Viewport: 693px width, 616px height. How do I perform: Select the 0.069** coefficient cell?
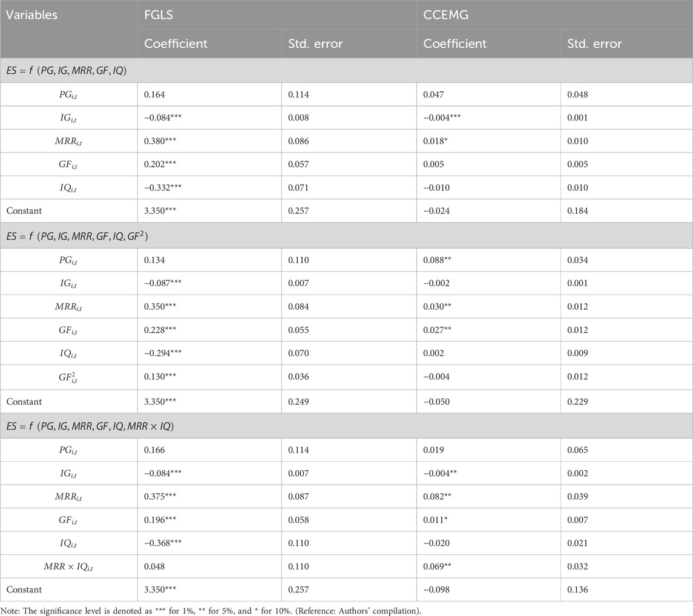(x=439, y=567)
